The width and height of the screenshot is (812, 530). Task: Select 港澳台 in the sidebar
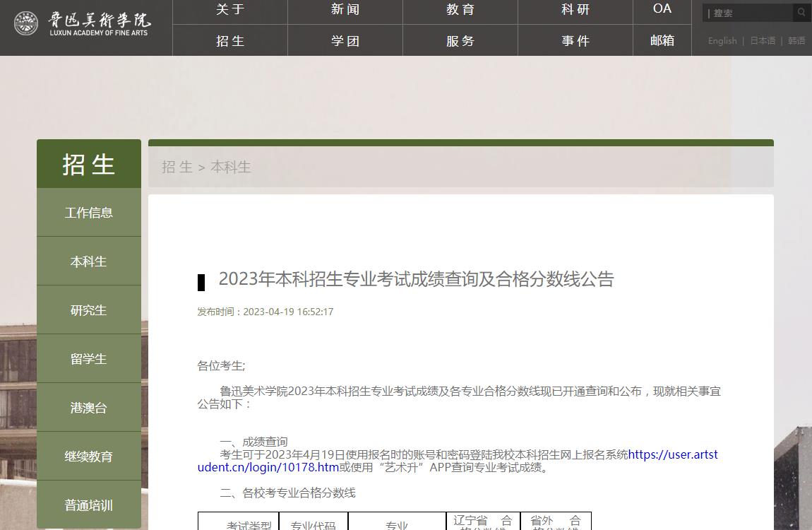click(88, 408)
